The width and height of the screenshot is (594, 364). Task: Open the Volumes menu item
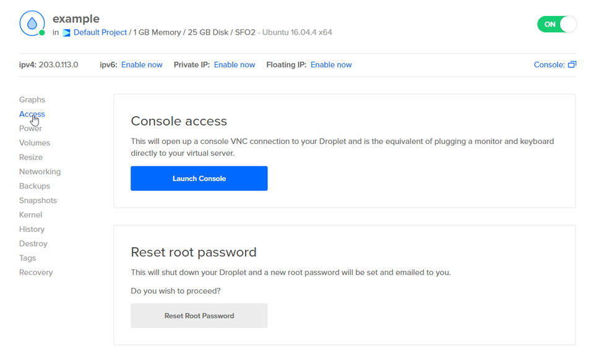coord(35,143)
